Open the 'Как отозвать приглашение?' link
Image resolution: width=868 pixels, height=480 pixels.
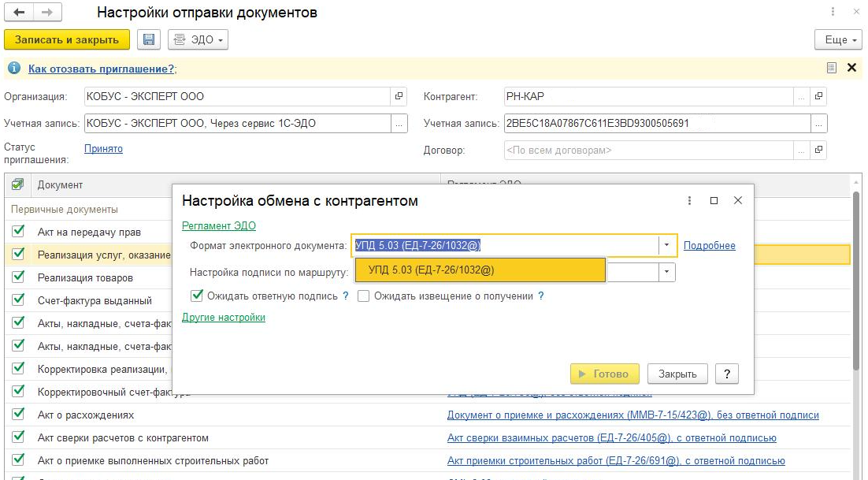[102, 69]
